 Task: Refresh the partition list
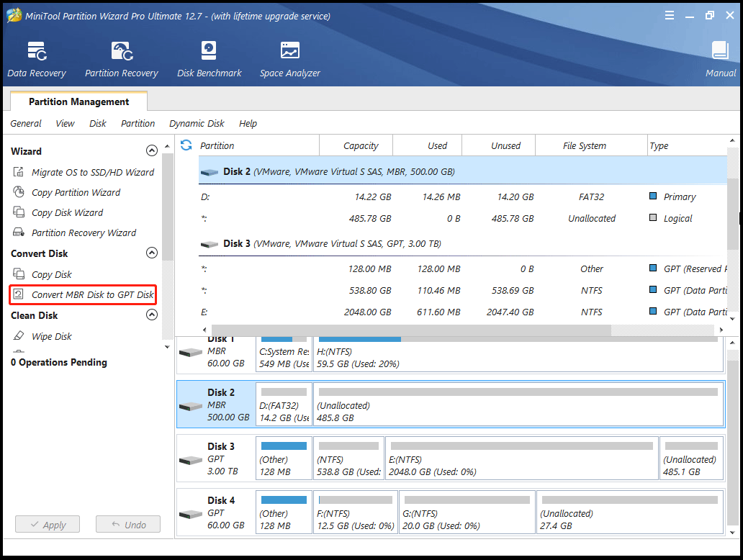coord(186,145)
